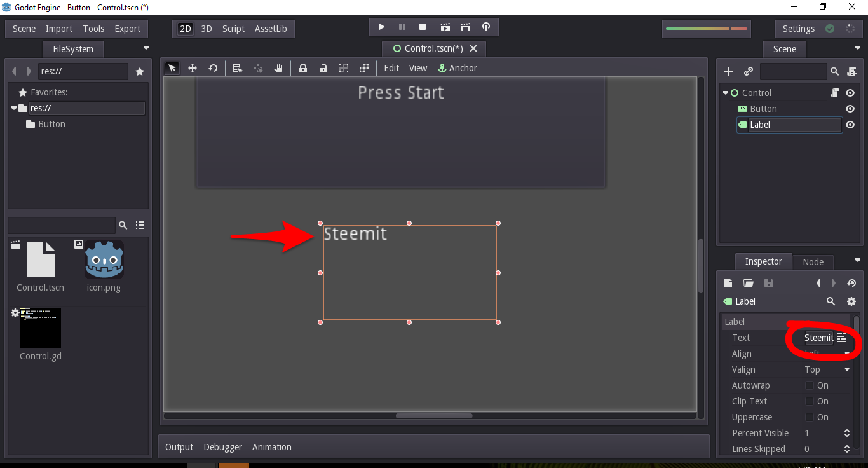Viewport: 868px width, 468px height.
Task: Adjust Percent Visible stepper arrows
Action: coord(846,433)
